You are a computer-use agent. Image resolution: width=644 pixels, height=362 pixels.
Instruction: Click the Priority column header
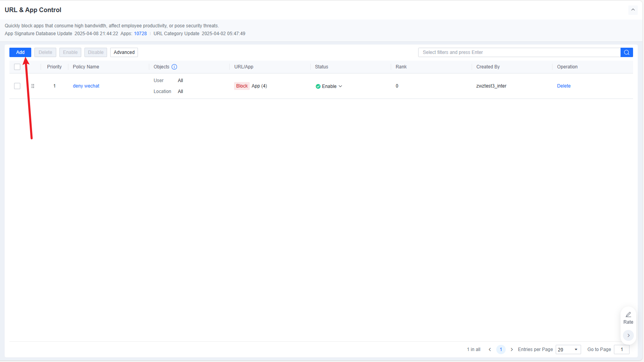54,67
